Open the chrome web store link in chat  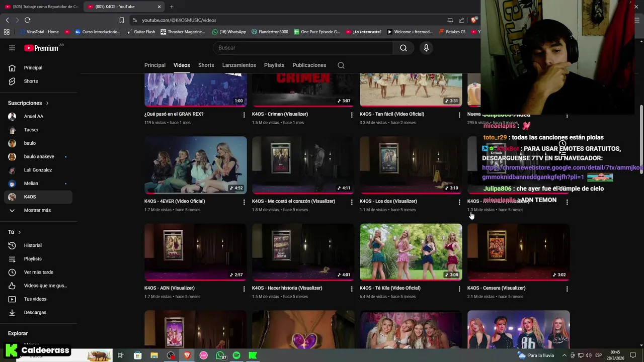[562, 172]
